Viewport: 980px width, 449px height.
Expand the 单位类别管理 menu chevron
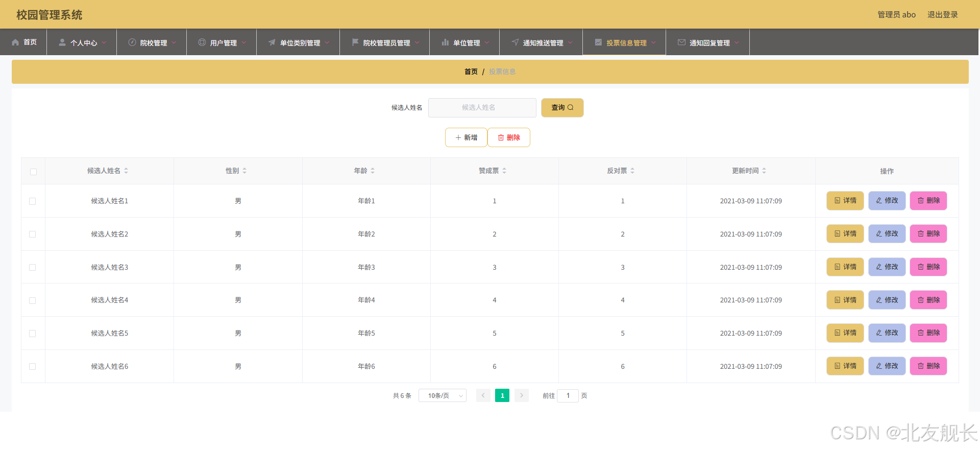click(x=327, y=43)
